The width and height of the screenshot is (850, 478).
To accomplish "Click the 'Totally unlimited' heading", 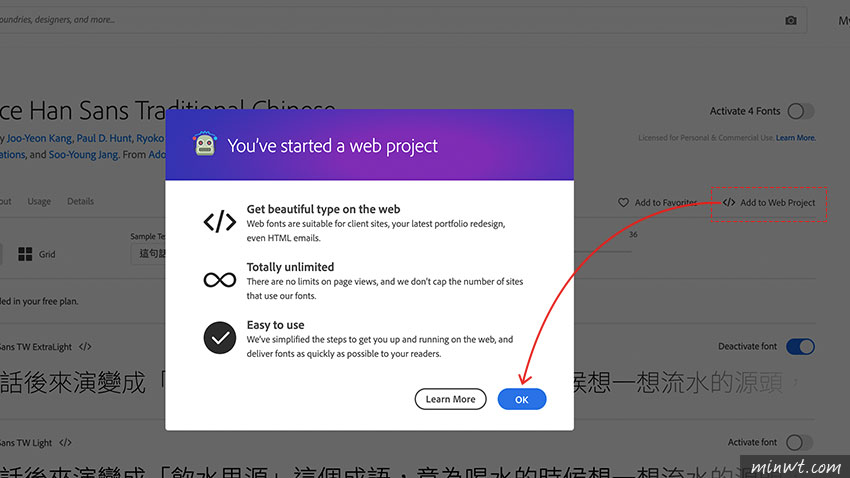I will click(290, 267).
